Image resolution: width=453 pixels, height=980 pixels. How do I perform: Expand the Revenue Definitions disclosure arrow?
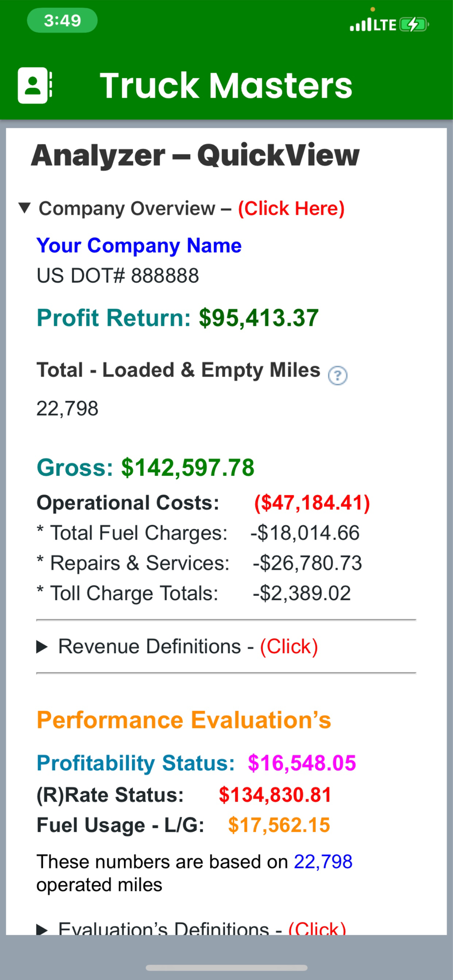(42, 647)
